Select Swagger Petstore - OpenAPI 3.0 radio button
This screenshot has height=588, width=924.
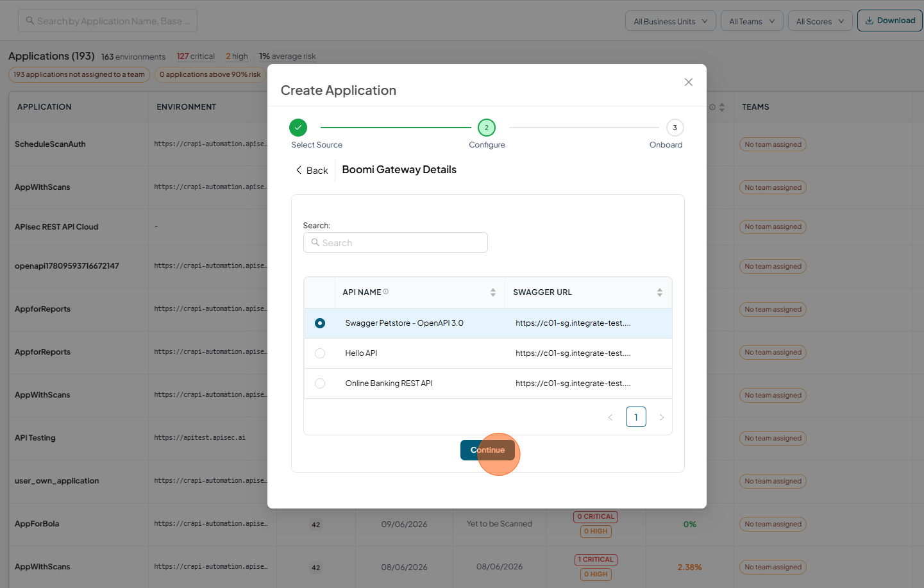(320, 323)
